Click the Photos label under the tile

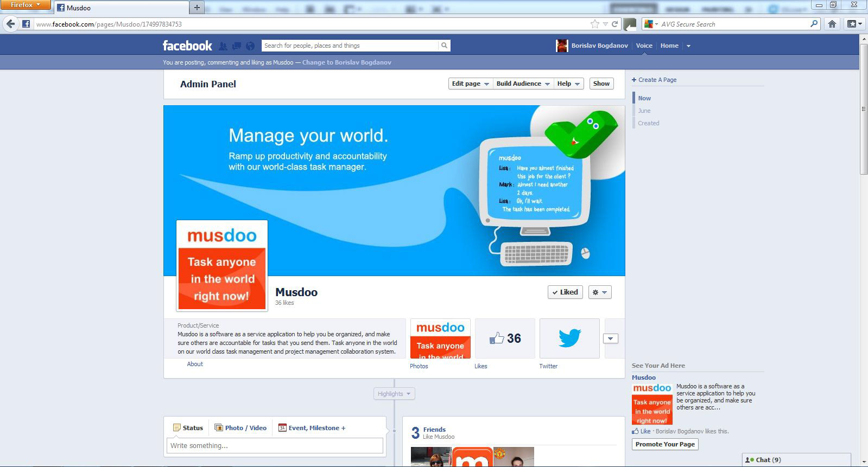click(419, 366)
